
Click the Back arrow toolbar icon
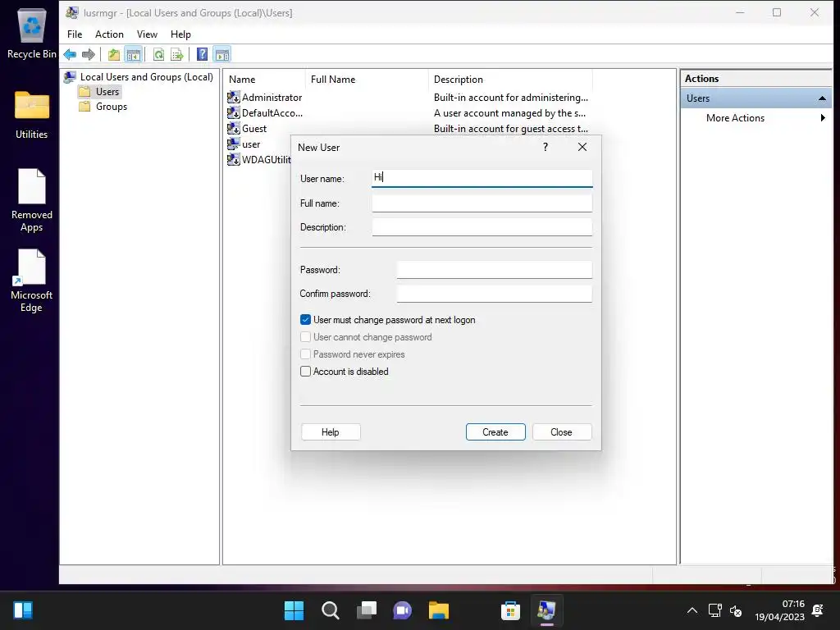click(70, 54)
